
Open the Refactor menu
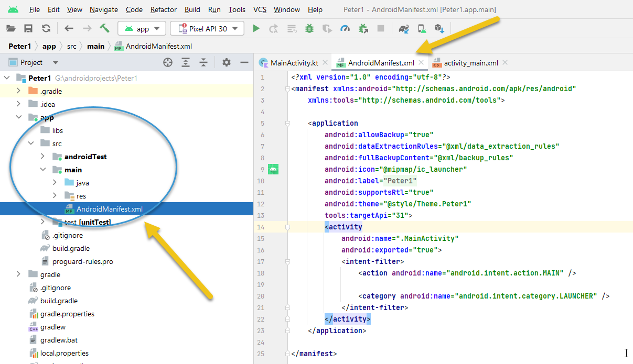[163, 9]
